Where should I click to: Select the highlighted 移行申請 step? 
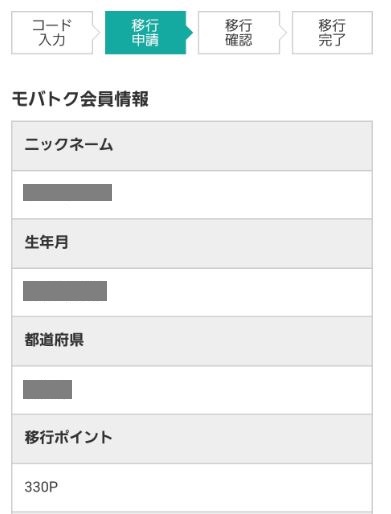[x=145, y=33]
